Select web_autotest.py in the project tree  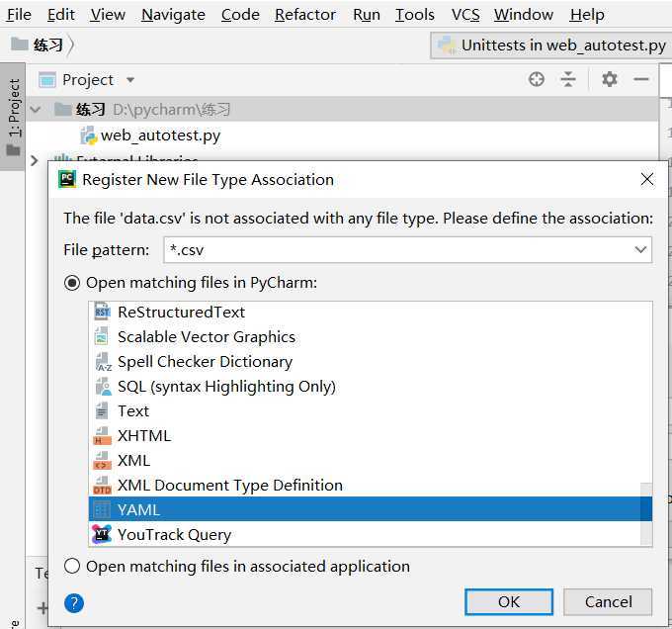point(160,135)
